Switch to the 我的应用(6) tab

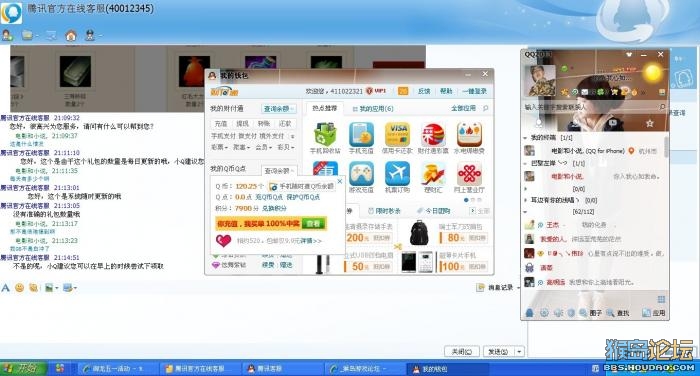click(x=373, y=109)
